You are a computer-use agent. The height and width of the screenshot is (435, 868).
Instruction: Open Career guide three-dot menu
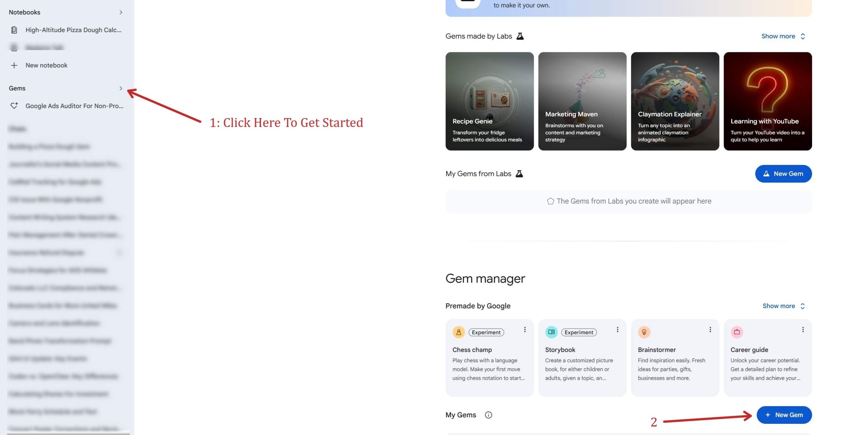(803, 330)
